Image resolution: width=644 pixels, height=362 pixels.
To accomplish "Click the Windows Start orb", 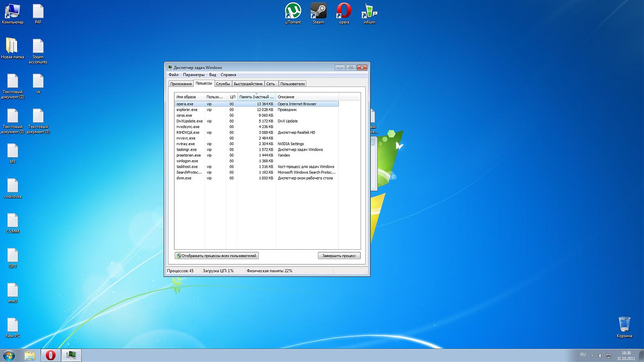I will pyautogui.click(x=9, y=355).
